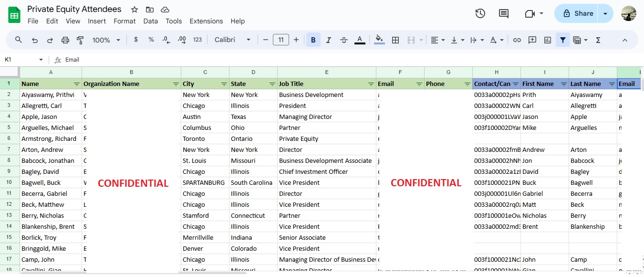This screenshot has width=644, height=277.
Task: Open text wrapping dropdown
Action: click(x=477, y=40)
